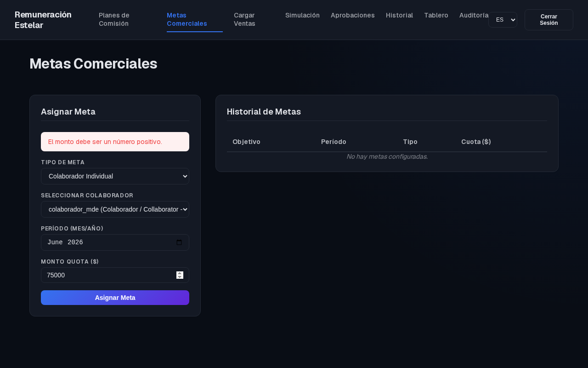
Task: Click the Monto Quota ($) field label
Action: (x=70, y=262)
